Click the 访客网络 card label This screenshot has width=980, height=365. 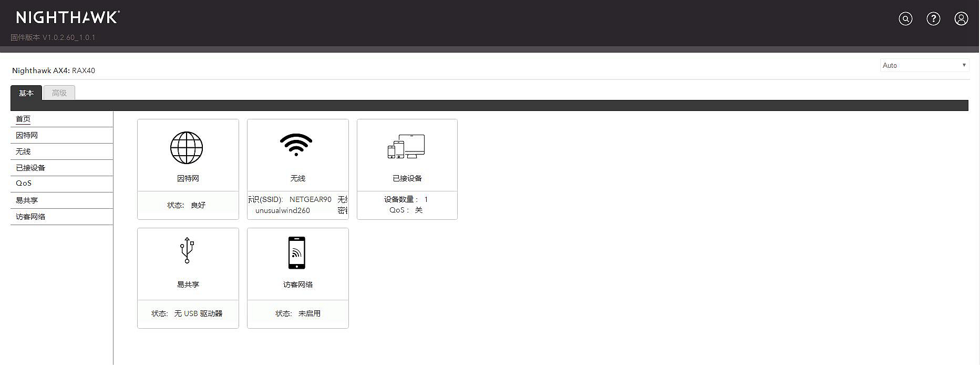[298, 285]
